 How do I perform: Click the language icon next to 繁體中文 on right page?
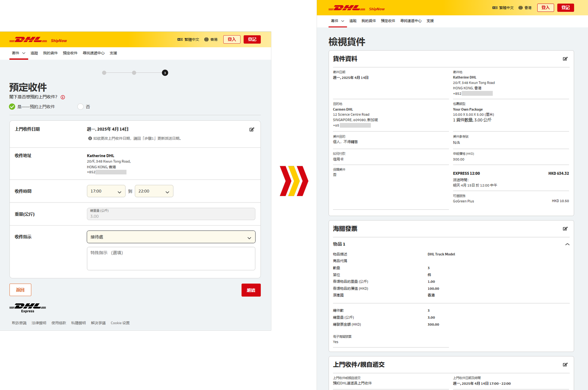[x=495, y=8]
